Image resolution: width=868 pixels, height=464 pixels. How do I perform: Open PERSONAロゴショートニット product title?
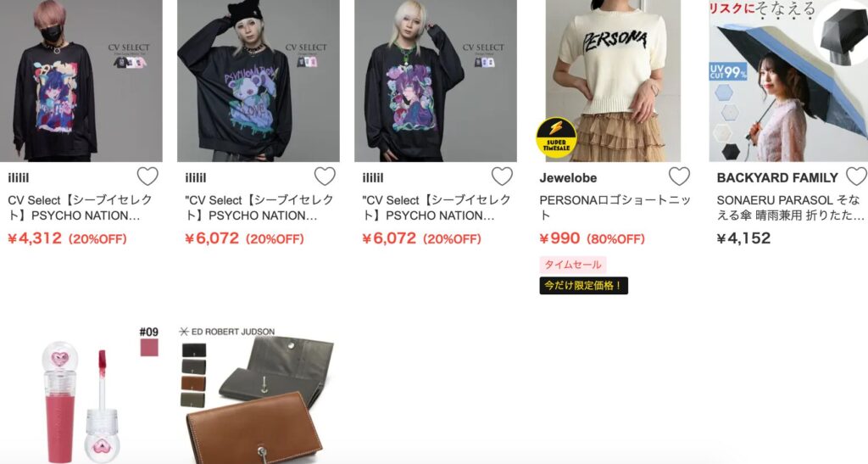pyautogui.click(x=615, y=208)
